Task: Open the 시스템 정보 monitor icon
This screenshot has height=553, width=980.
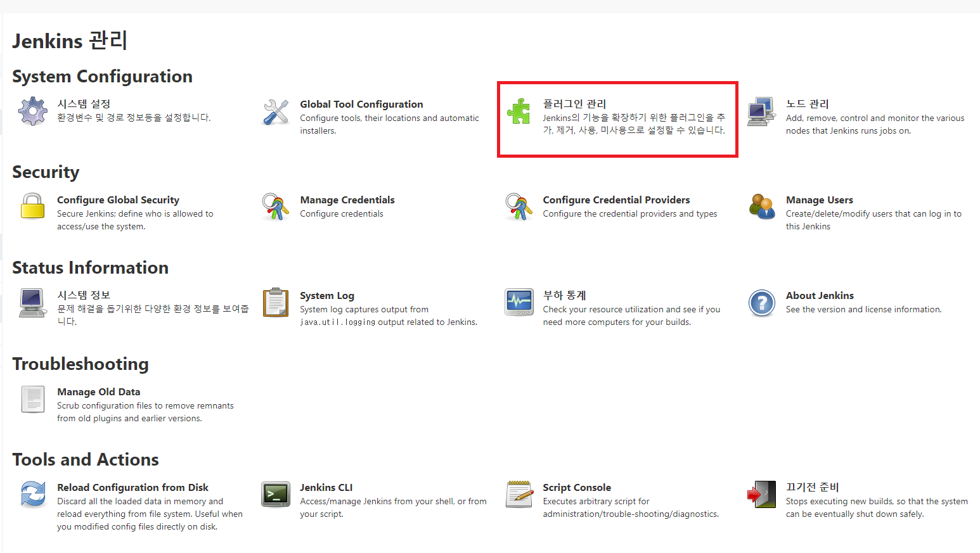Action: tap(33, 303)
